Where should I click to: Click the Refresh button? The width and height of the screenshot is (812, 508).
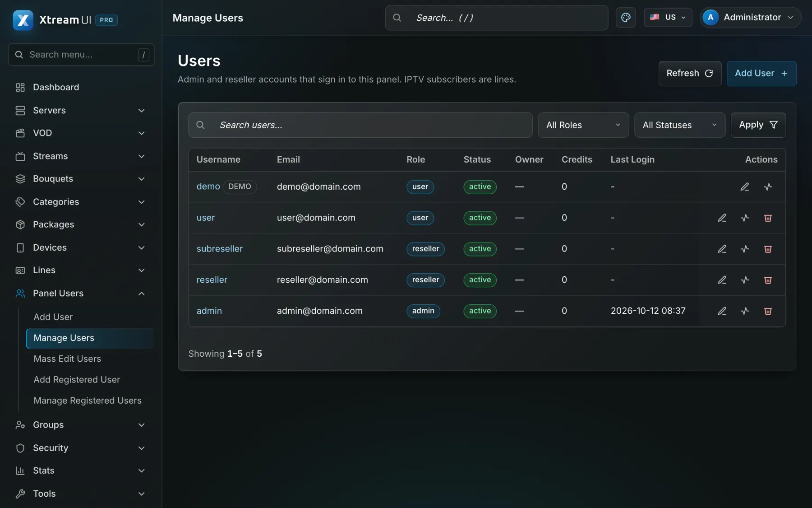coord(690,74)
